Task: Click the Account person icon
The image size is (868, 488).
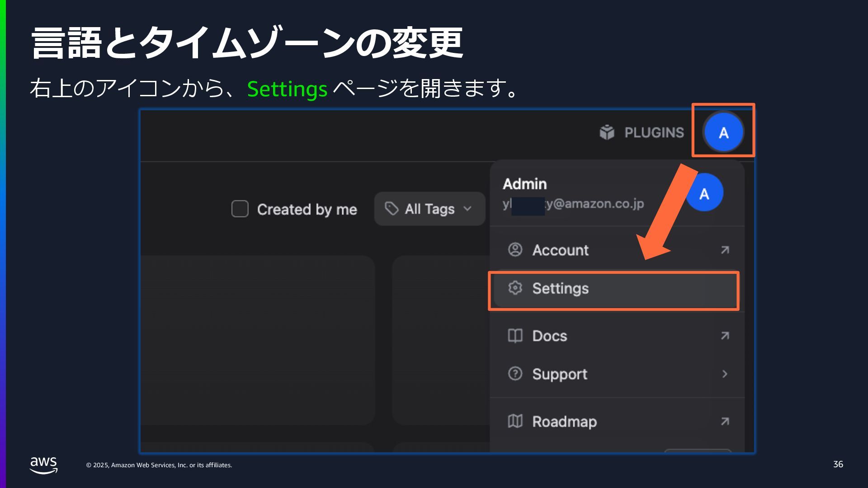Action: 515,249
